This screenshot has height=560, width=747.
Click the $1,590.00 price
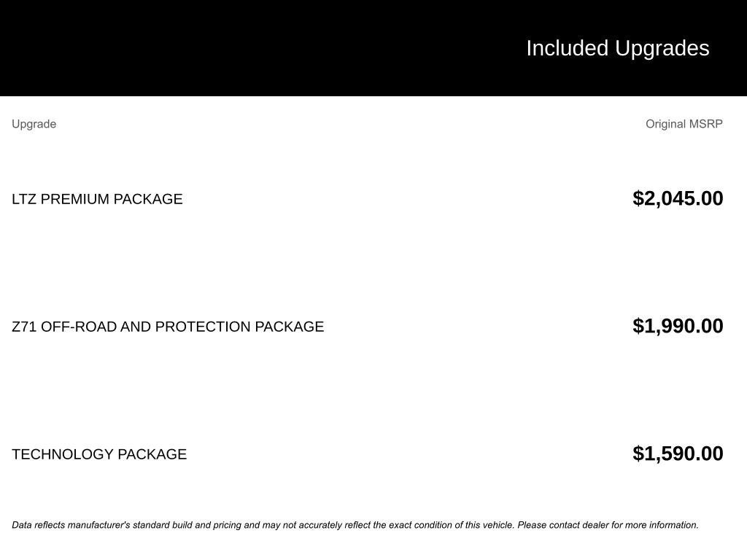(678, 454)
